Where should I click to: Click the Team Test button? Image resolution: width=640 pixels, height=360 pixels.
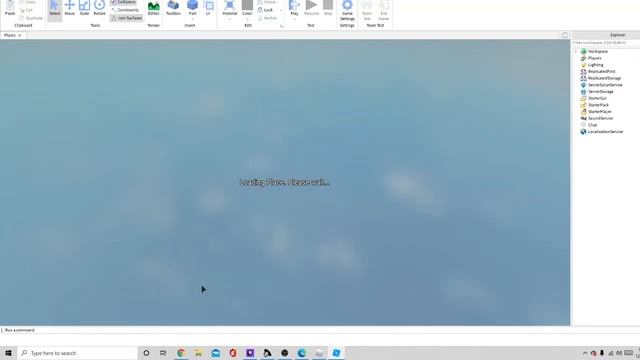[x=367, y=10]
